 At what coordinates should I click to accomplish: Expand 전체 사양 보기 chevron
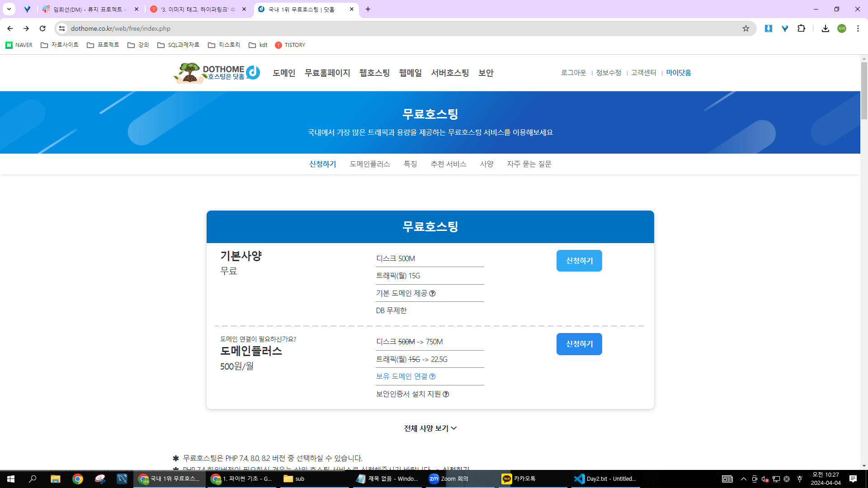point(454,428)
